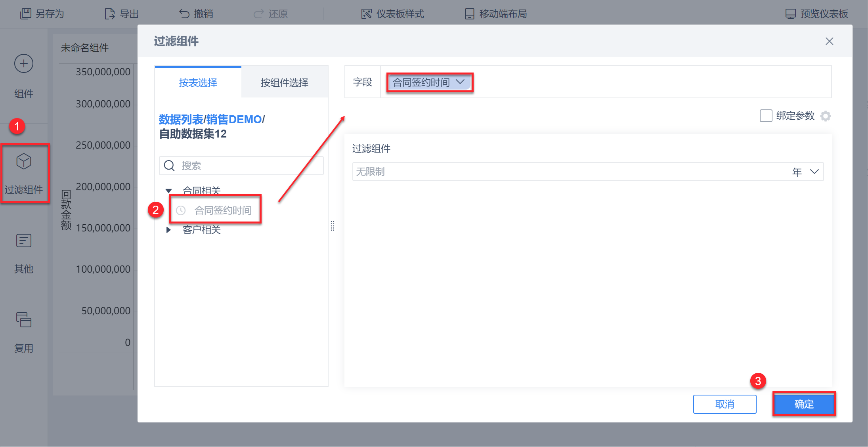Open the 其他 components icon
The width and height of the screenshot is (868, 447).
[24, 241]
